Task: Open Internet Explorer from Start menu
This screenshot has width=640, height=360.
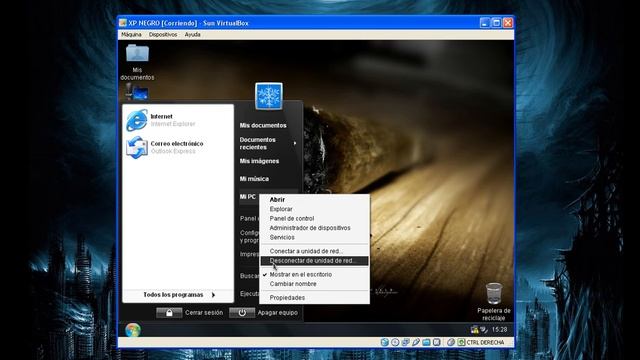Action: 137,120
